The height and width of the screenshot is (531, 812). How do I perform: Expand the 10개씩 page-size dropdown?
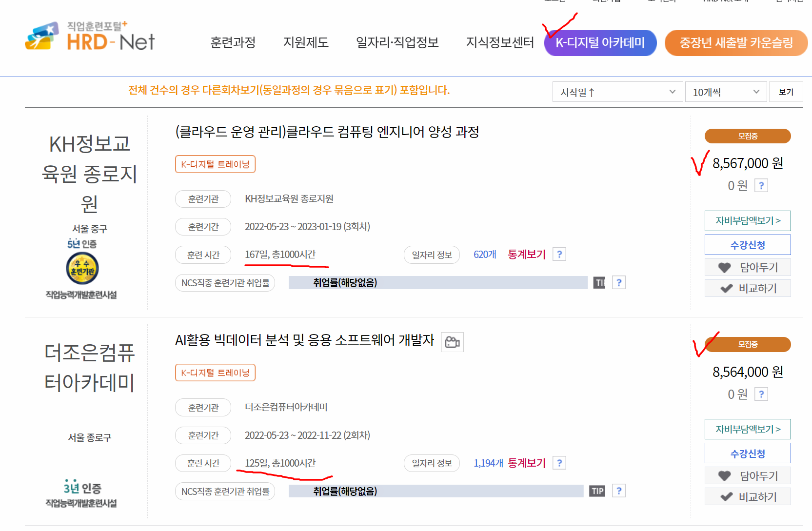click(726, 92)
